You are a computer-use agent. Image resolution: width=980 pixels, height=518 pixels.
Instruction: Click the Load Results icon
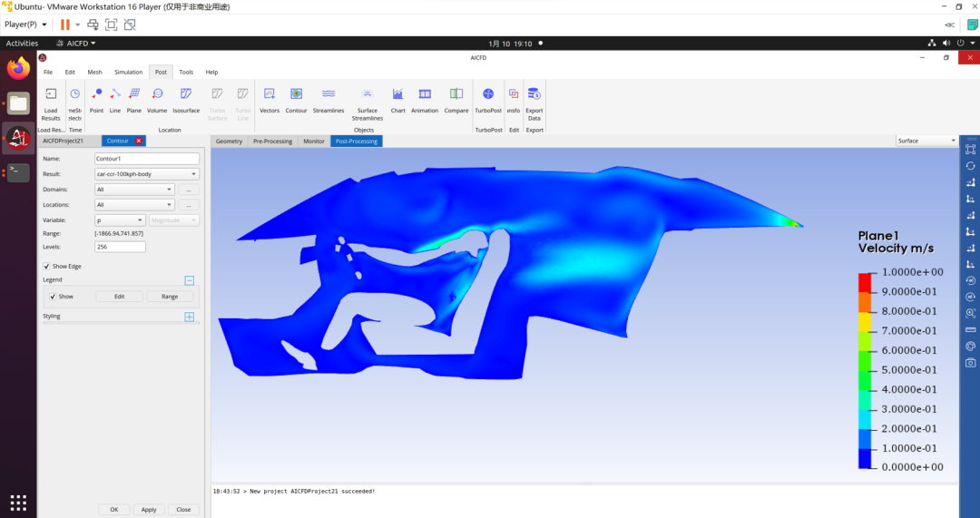pyautogui.click(x=51, y=94)
